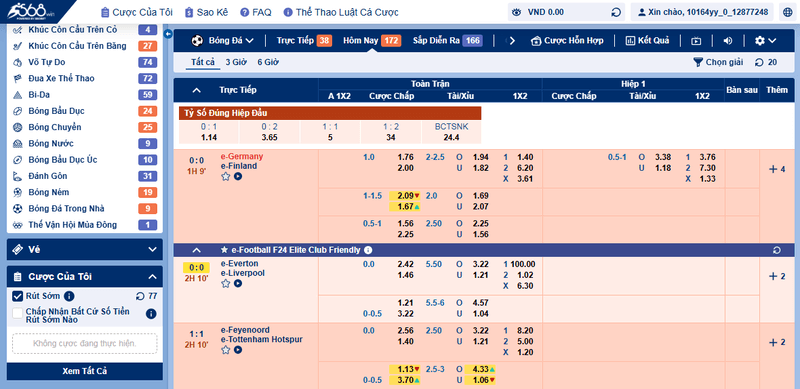Click Xem Tất Cả button
The width and height of the screenshot is (800, 389).
(x=85, y=371)
